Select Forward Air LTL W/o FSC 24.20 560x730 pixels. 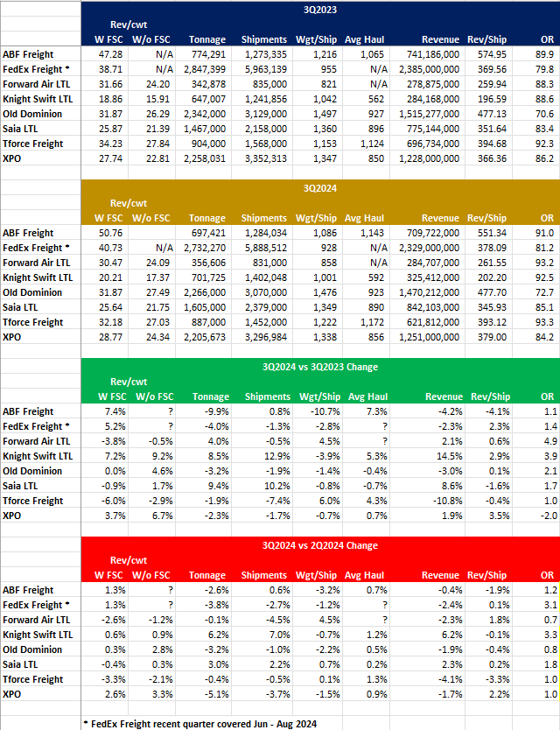[x=157, y=84]
